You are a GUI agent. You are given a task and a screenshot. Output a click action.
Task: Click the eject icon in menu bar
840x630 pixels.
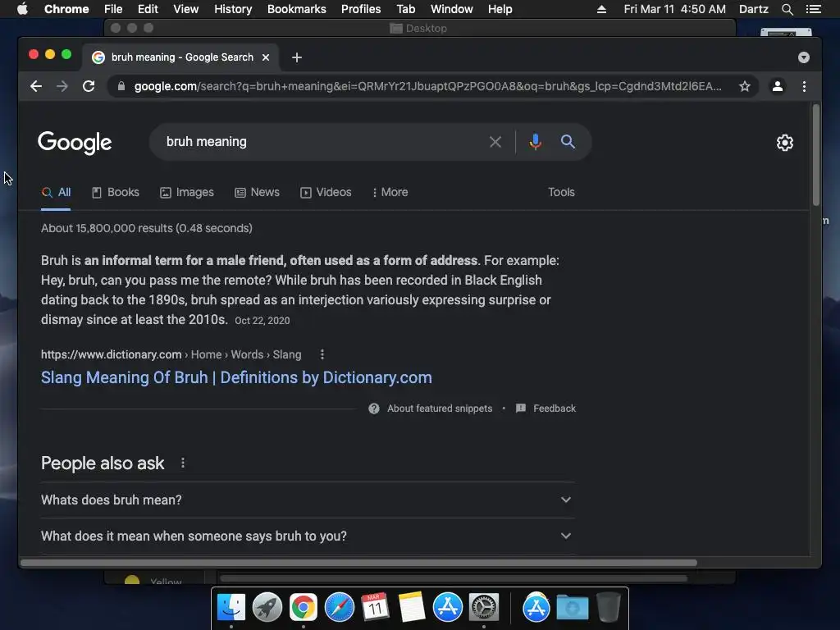601,9
